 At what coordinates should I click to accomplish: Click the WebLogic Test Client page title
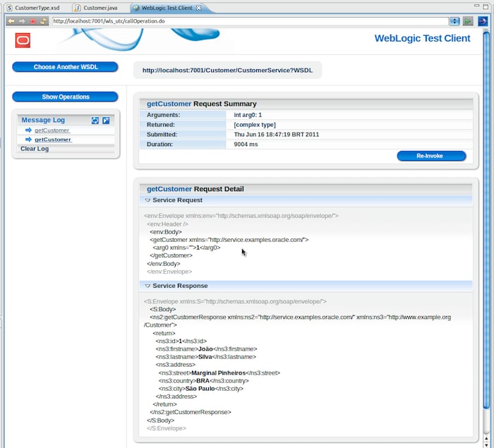(x=422, y=38)
